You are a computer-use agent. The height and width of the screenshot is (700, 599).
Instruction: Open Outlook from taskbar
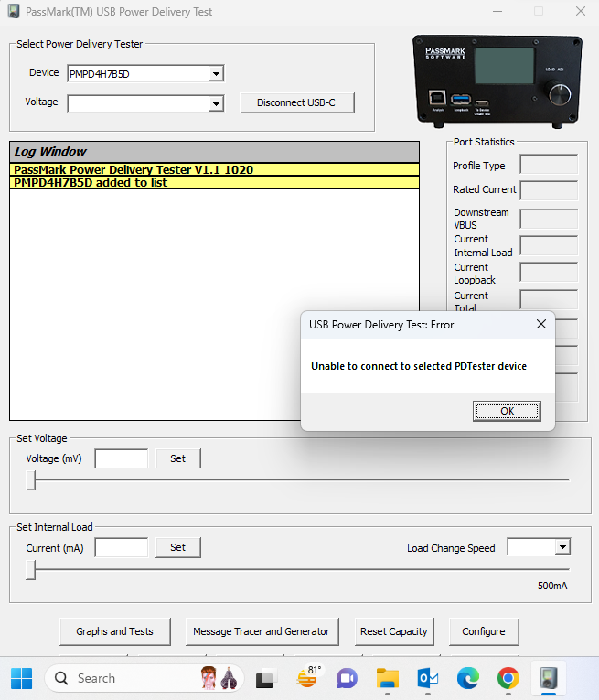pyautogui.click(x=427, y=679)
